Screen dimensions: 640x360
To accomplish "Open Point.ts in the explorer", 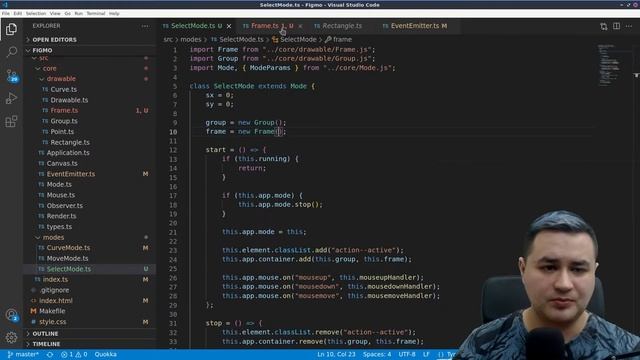I will coord(90,132).
